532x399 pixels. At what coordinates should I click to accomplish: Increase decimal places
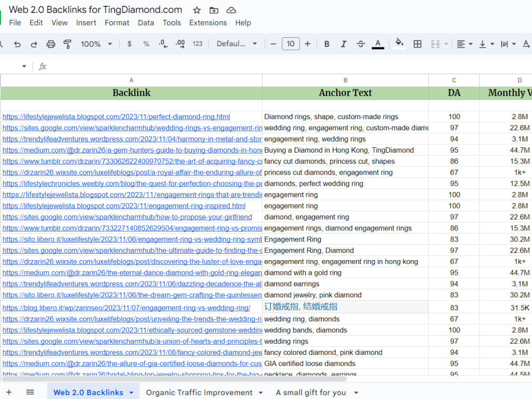pos(180,44)
